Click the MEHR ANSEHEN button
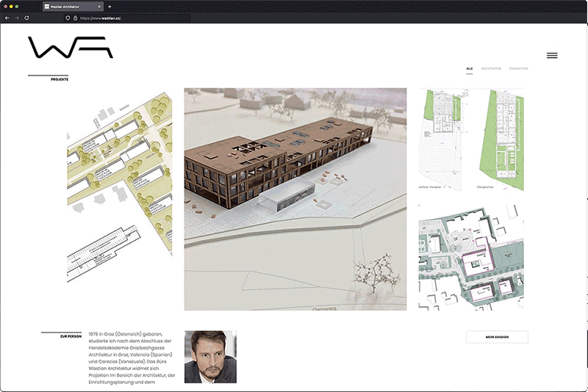This screenshot has width=588, height=392. [497, 337]
